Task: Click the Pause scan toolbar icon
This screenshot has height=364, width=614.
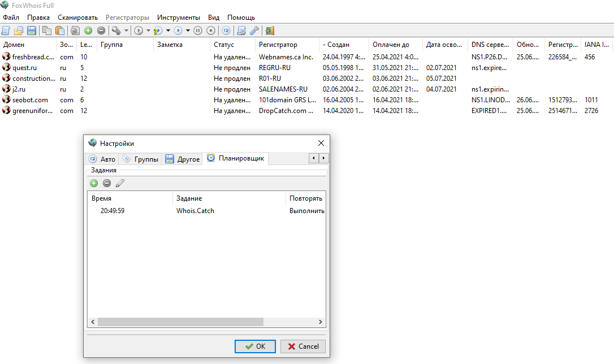Action: click(x=198, y=31)
